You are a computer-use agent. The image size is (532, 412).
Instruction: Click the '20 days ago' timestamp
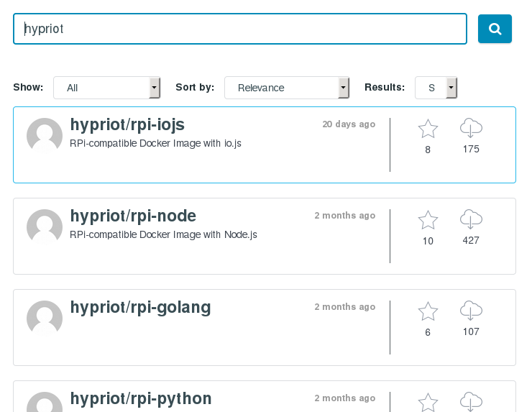pyautogui.click(x=349, y=124)
